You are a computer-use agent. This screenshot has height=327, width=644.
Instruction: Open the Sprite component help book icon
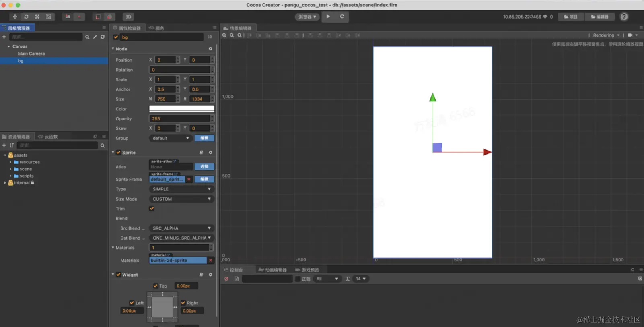click(x=201, y=153)
